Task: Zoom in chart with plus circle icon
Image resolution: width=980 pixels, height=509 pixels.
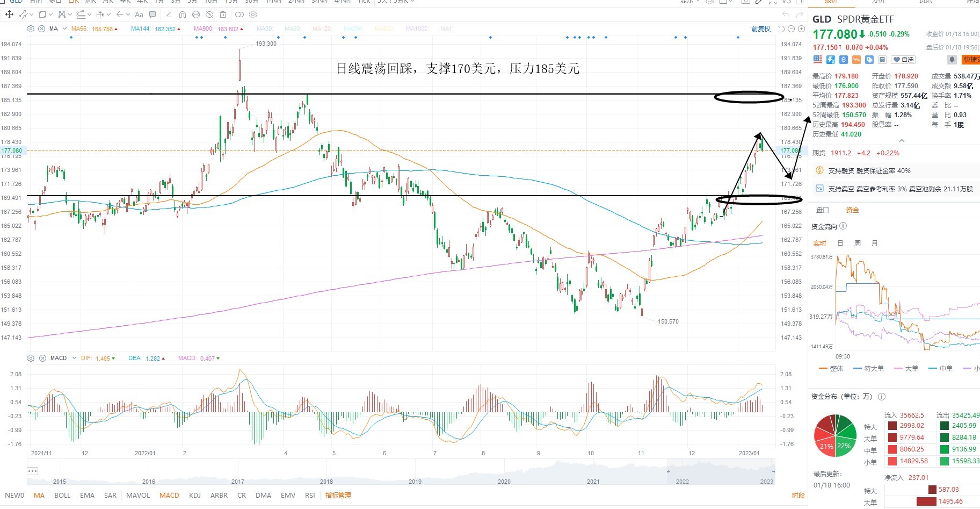Action: (x=801, y=29)
